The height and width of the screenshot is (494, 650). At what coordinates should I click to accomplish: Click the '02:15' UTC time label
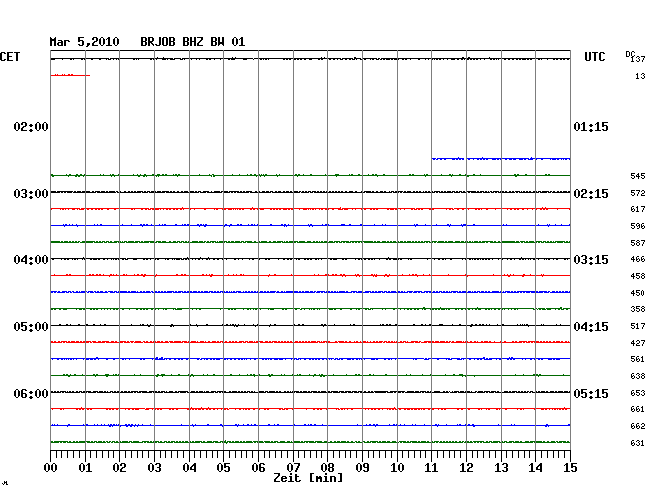(x=591, y=194)
